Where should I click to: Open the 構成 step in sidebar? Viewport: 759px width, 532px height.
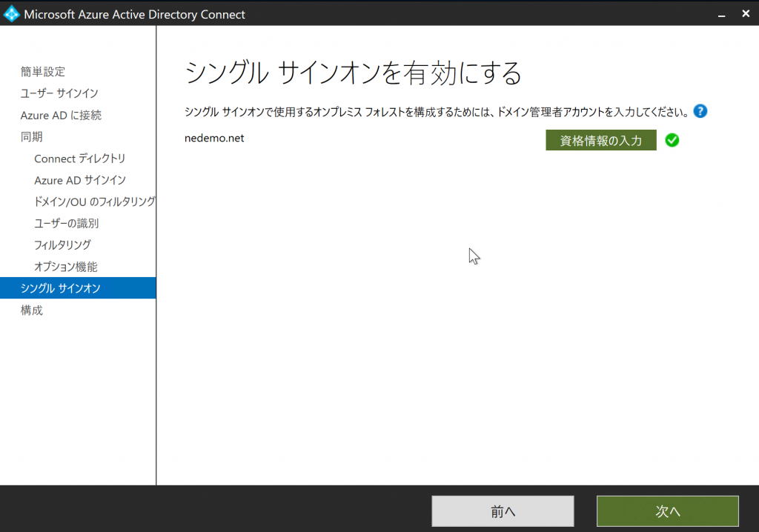pyautogui.click(x=32, y=310)
